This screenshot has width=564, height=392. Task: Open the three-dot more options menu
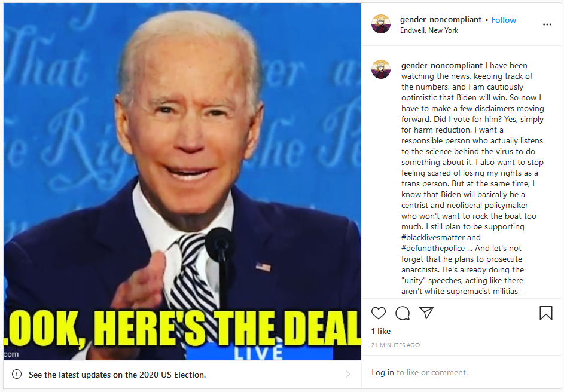(x=547, y=24)
